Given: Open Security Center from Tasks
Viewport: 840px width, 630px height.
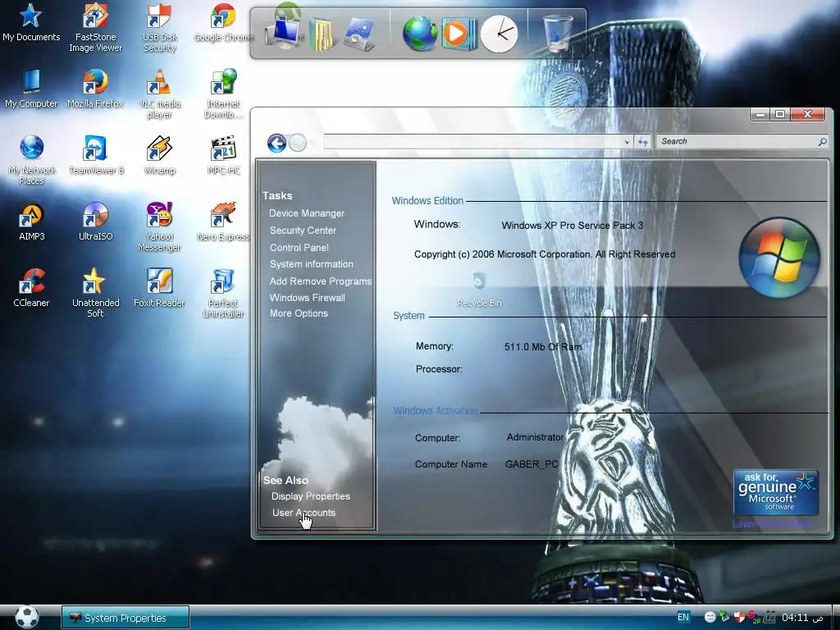Looking at the screenshot, I should 303,231.
